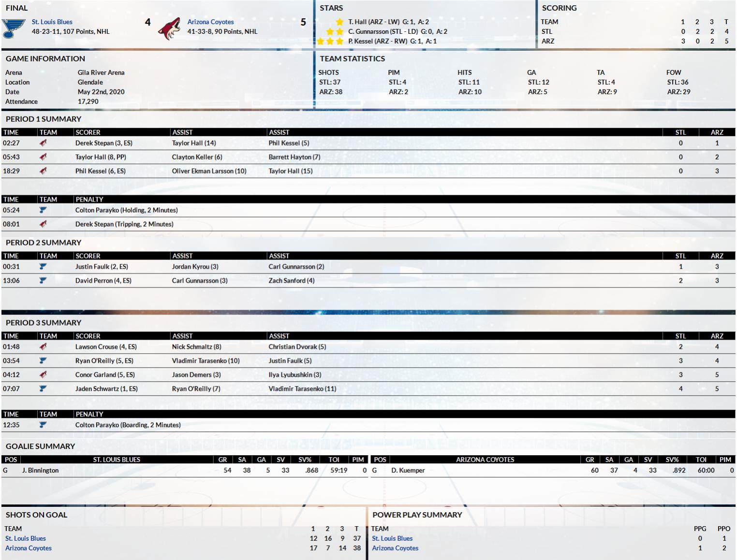The height and width of the screenshot is (560, 737).
Task: Select scorer Taylor Hall (8, PP)
Action: pyautogui.click(x=101, y=157)
